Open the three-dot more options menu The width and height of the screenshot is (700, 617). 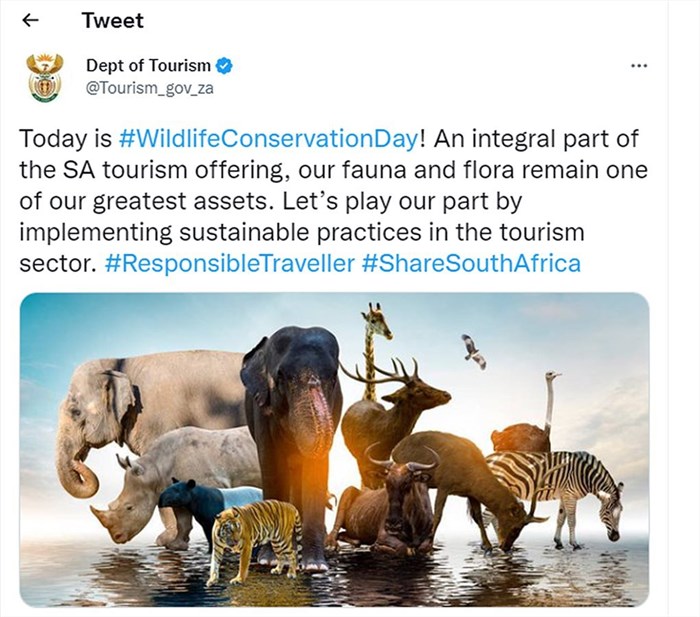639,66
